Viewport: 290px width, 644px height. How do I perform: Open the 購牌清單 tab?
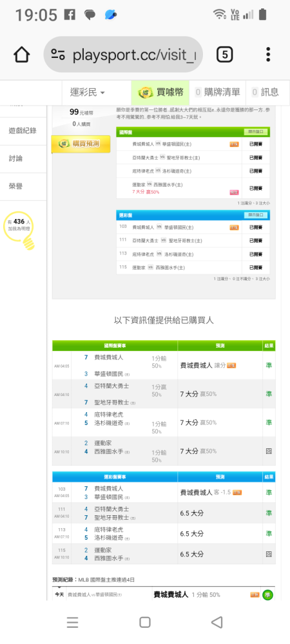pos(217,92)
